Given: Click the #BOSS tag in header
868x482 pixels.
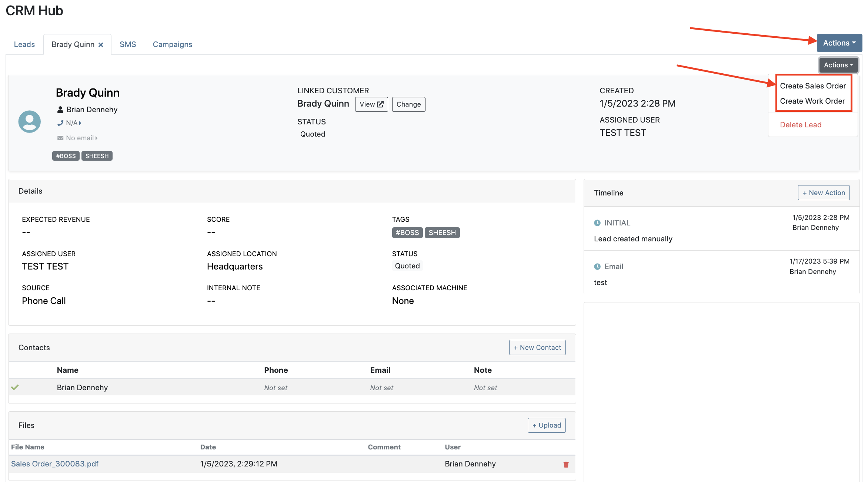Looking at the screenshot, I should (x=66, y=156).
